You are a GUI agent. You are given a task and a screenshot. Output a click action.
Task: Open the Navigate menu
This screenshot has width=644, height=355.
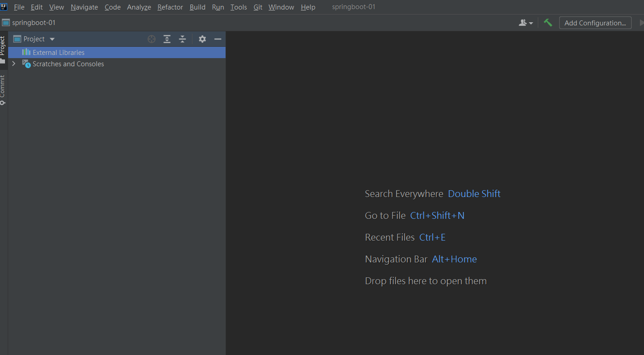tap(84, 7)
